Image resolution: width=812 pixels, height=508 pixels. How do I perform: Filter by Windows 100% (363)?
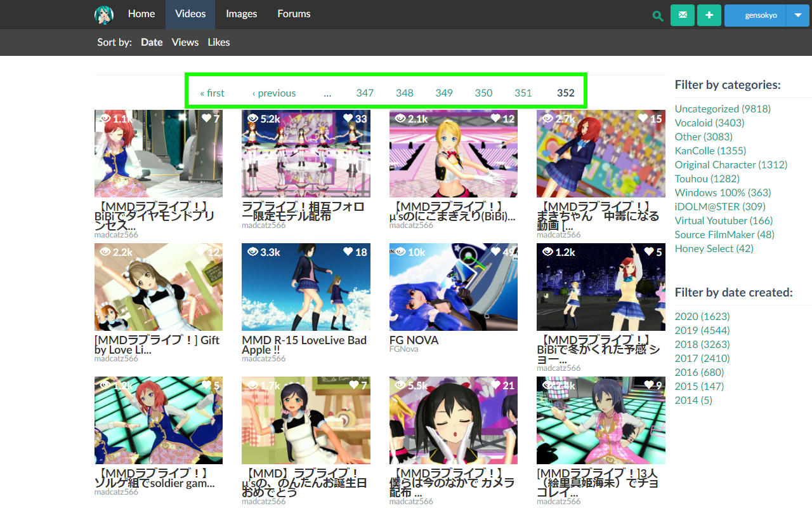coord(723,193)
